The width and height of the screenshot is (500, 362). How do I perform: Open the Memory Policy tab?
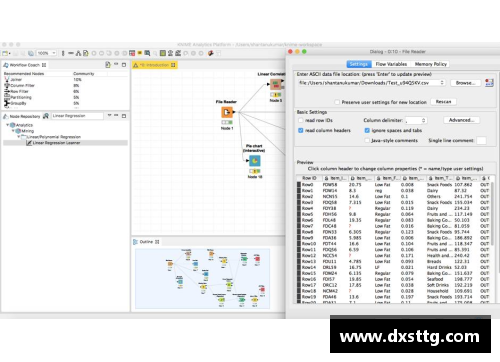(431, 64)
